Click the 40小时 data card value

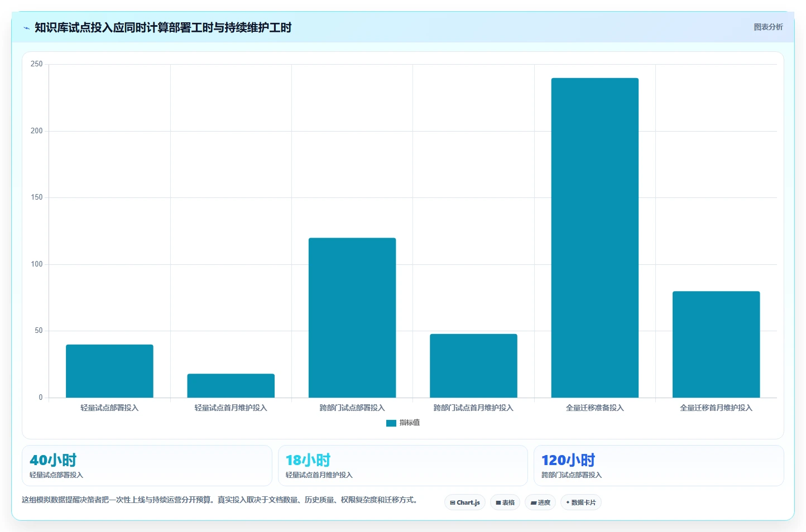coord(53,460)
